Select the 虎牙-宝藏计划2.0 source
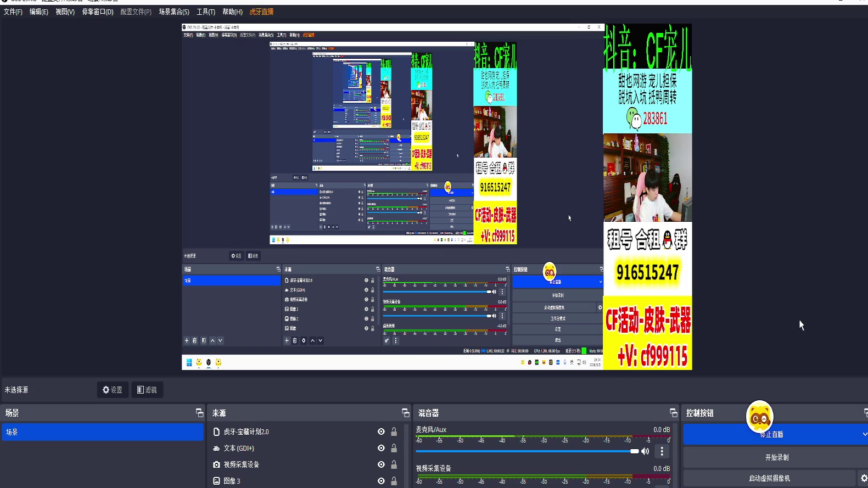 246,432
